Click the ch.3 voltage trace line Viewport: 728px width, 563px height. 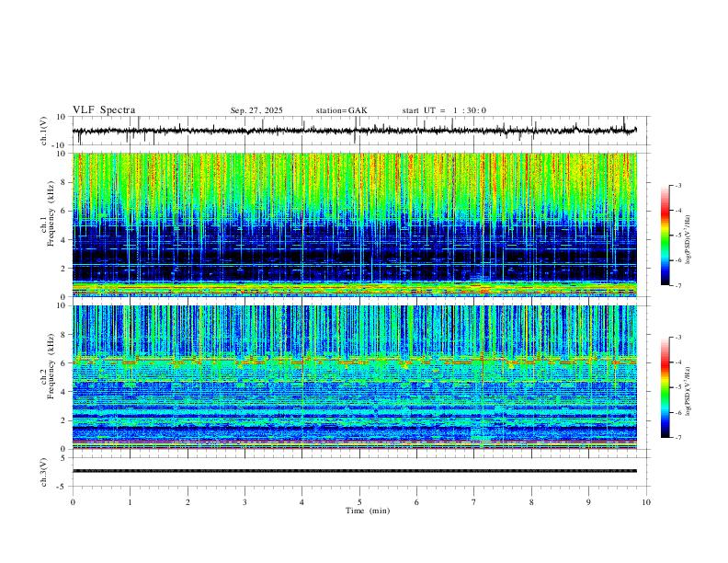pos(354,471)
